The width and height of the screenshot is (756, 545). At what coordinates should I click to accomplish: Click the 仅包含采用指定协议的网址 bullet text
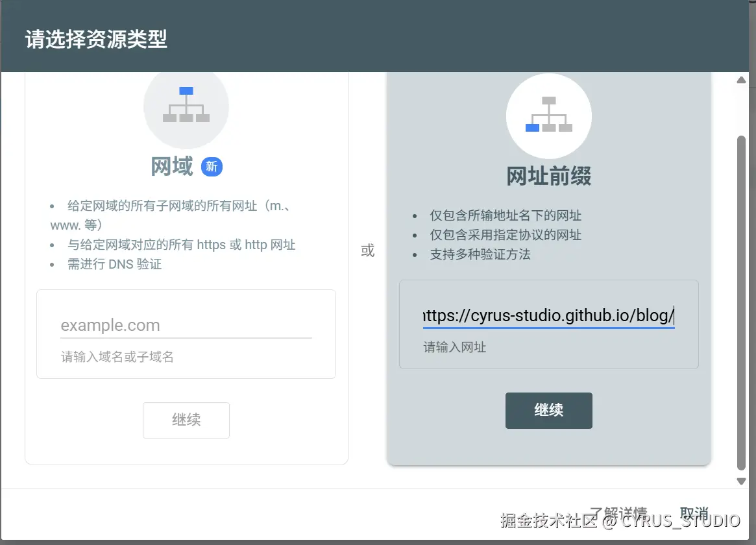[506, 235]
